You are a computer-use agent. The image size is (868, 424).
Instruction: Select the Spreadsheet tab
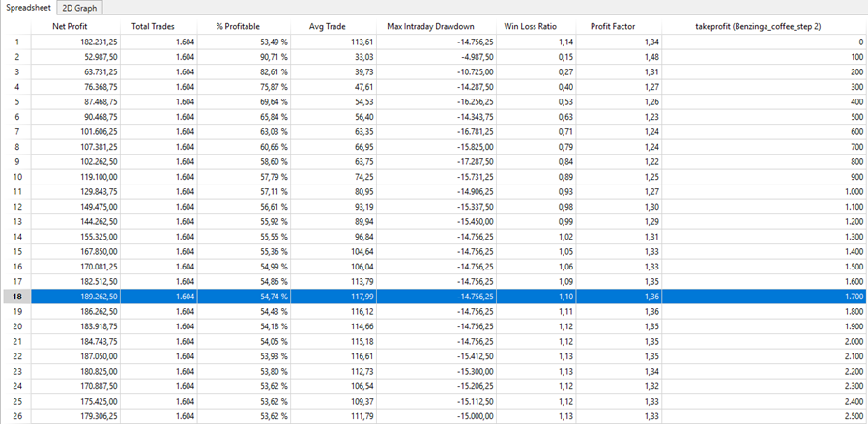28,8
